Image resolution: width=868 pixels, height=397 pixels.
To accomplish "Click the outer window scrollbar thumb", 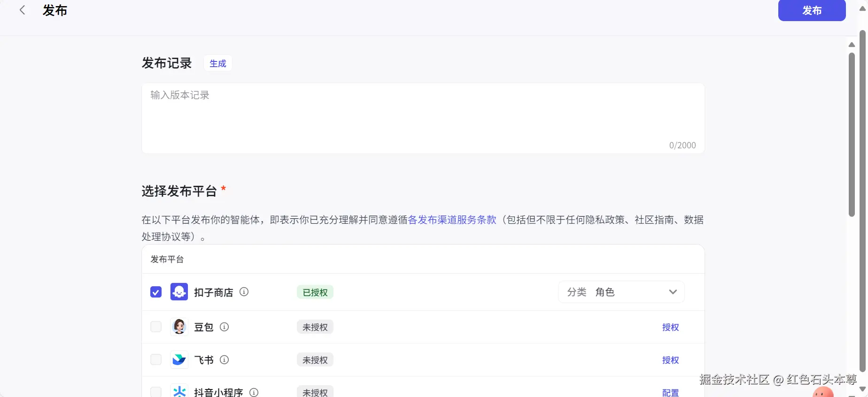I will click(x=862, y=201).
